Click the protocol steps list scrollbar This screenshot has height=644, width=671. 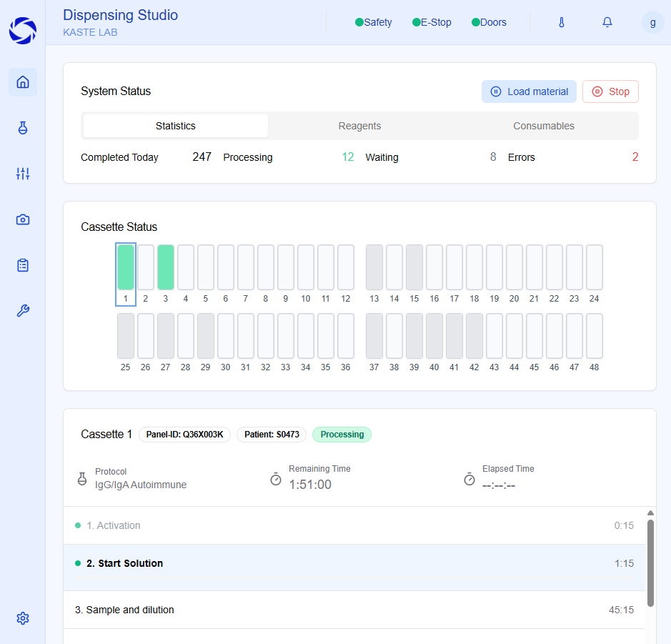coord(650,563)
